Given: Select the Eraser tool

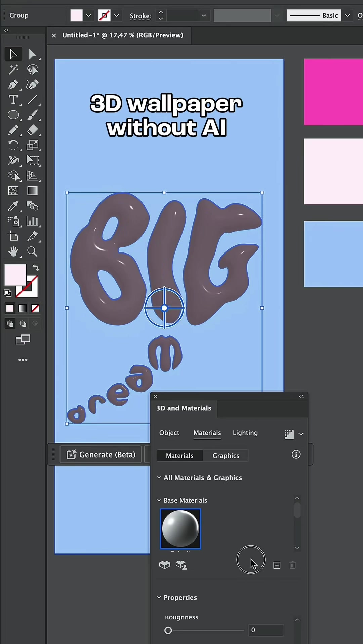Looking at the screenshot, I should (x=33, y=130).
